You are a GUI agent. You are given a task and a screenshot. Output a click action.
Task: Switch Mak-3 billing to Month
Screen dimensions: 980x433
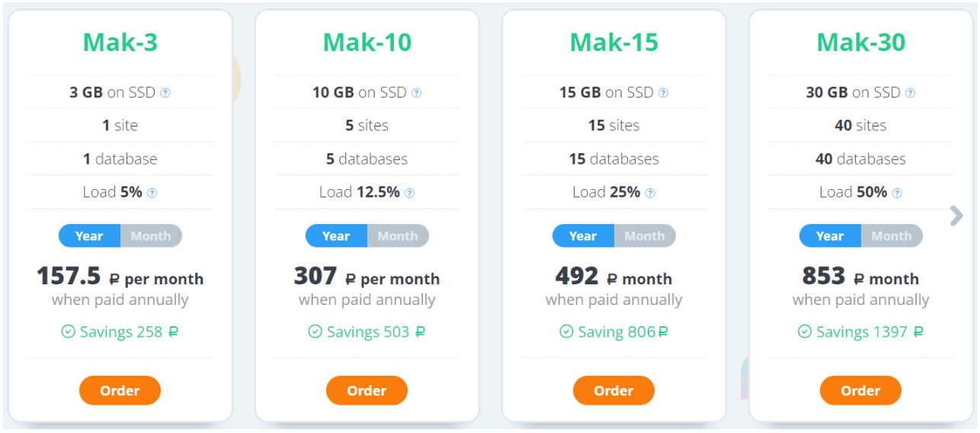tap(151, 236)
